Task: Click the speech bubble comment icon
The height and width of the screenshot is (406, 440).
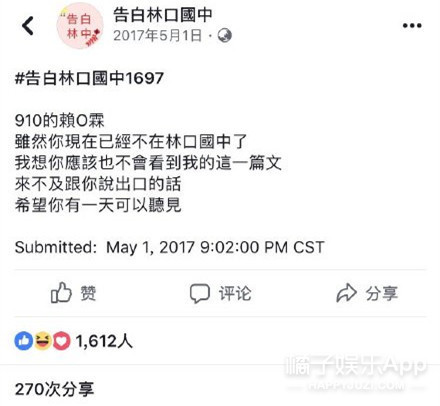Action: click(200, 293)
